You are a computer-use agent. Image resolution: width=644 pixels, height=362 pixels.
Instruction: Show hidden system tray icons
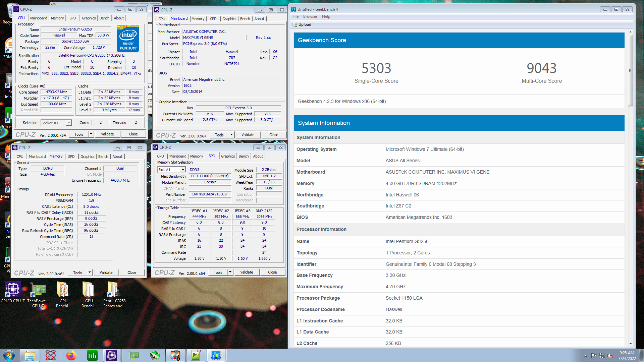pos(586,356)
